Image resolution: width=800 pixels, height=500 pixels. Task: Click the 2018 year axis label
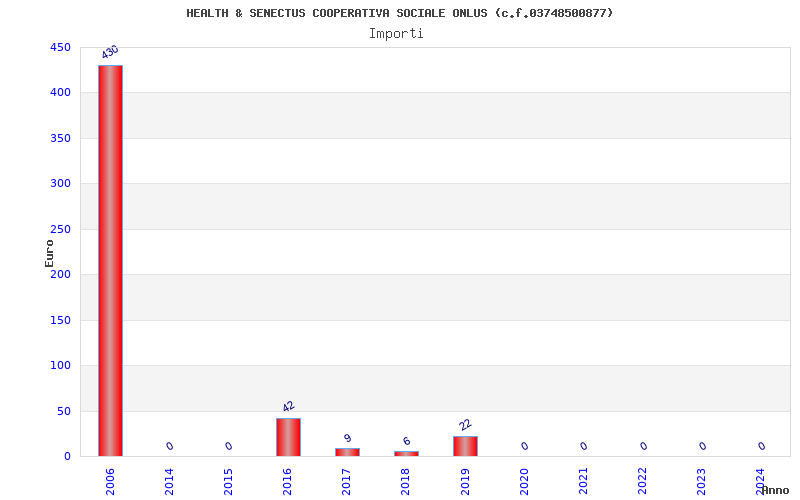point(406,481)
